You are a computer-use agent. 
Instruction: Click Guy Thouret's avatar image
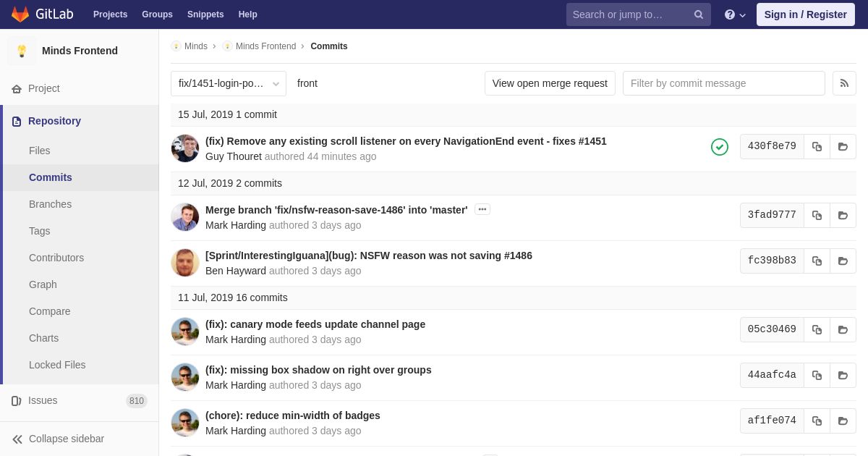[185, 148]
